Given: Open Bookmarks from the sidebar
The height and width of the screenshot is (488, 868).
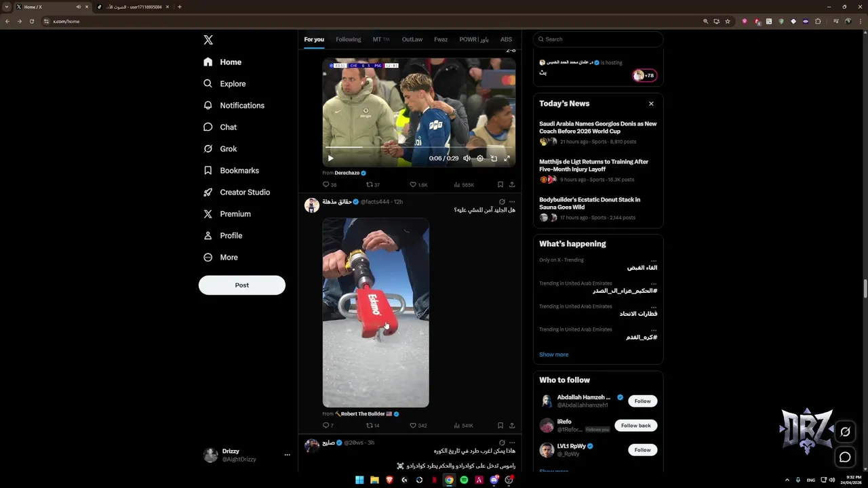Looking at the screenshot, I should (231, 170).
